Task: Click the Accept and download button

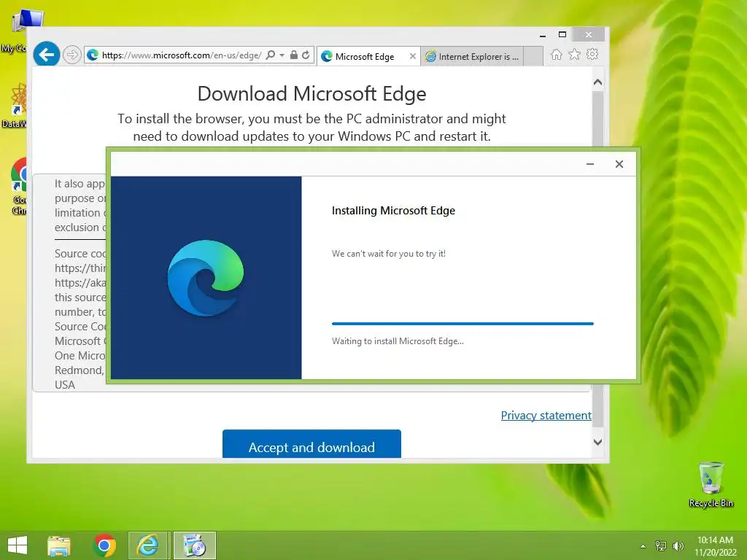Action: pyautogui.click(x=311, y=444)
